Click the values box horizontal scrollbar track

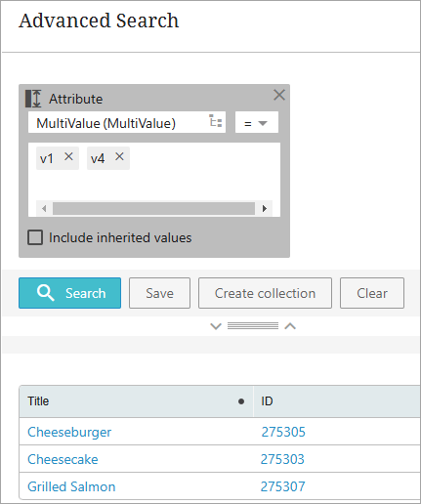[153, 208]
